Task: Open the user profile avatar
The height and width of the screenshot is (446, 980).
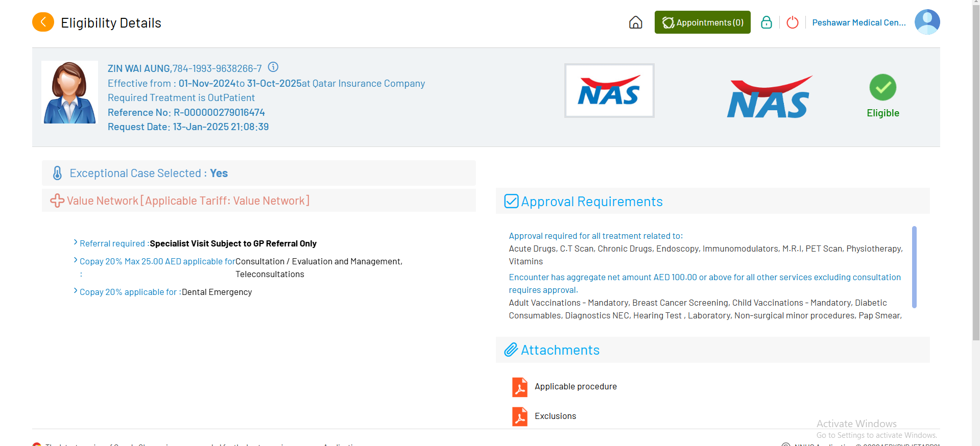Action: tap(926, 22)
